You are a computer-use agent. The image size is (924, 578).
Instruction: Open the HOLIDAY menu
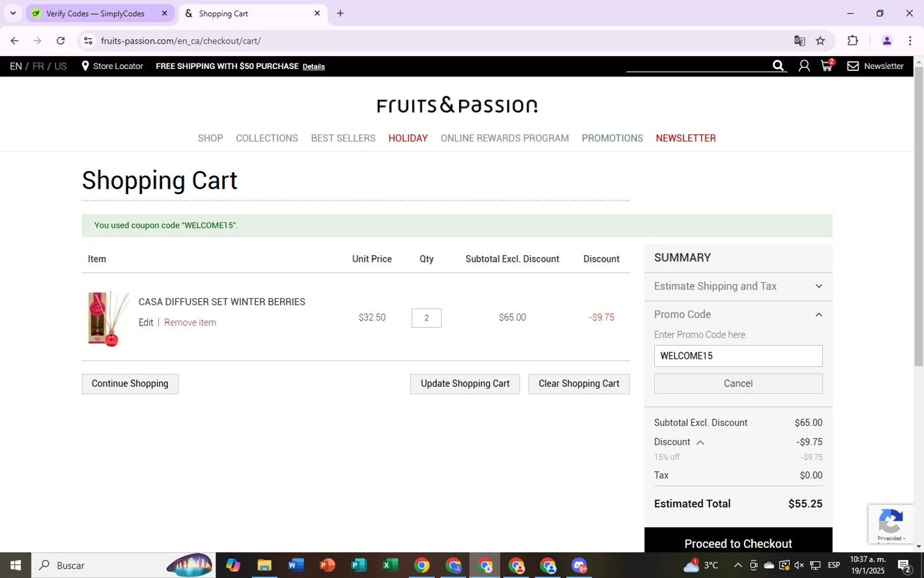click(408, 138)
